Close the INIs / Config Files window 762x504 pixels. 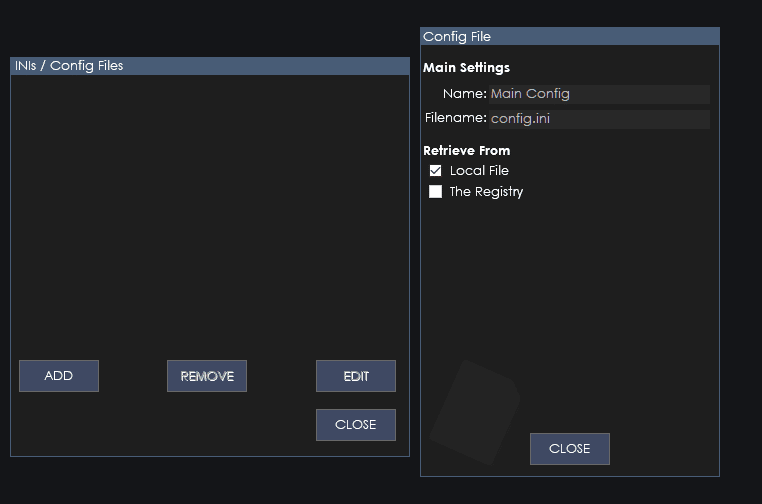click(x=356, y=425)
